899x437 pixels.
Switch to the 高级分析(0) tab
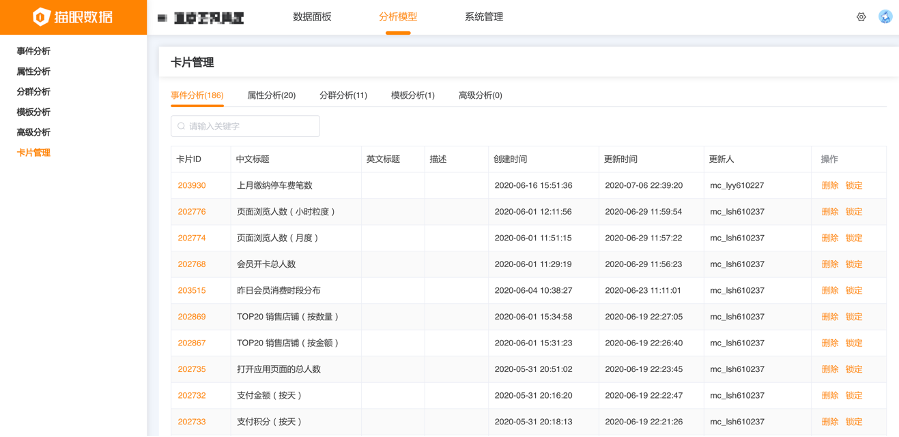pyautogui.click(x=480, y=95)
